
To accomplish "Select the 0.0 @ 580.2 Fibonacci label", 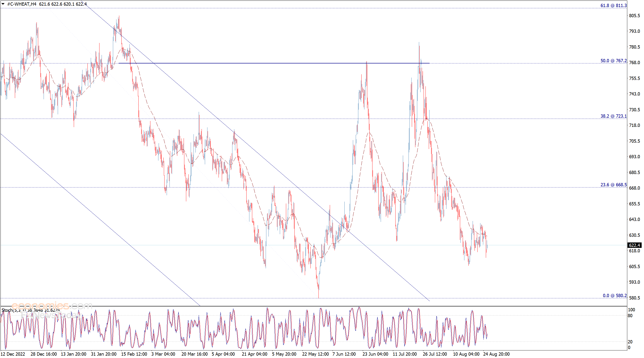I will point(615,296).
